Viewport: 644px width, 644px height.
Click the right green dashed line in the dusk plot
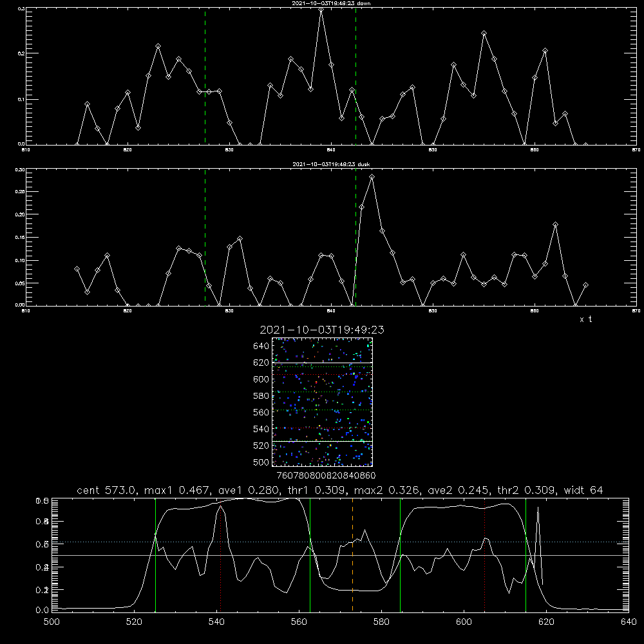coord(355,238)
